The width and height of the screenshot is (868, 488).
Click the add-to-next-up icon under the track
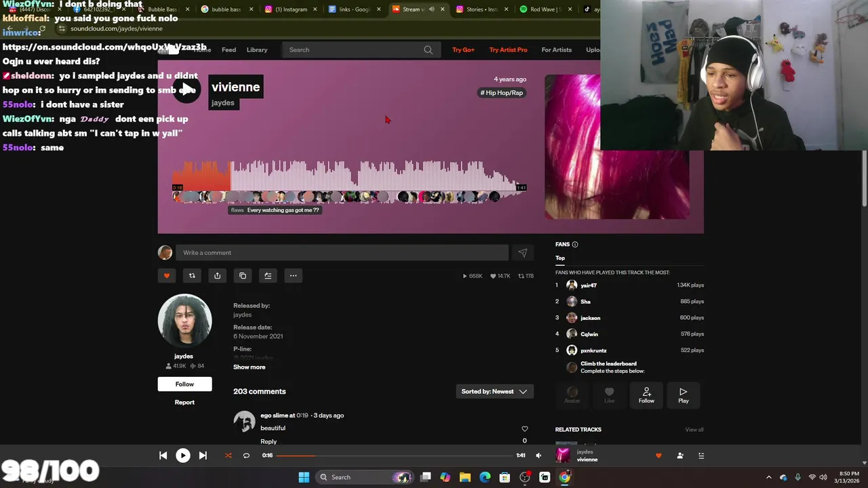tap(268, 275)
